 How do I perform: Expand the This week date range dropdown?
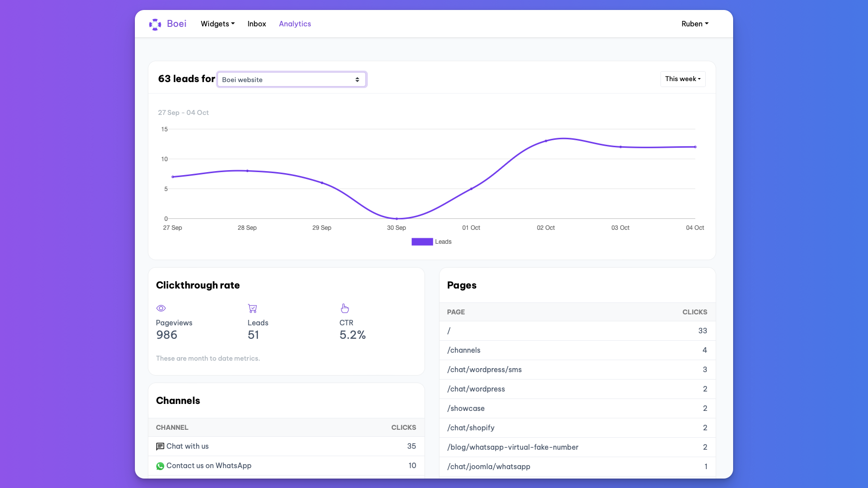(x=682, y=79)
